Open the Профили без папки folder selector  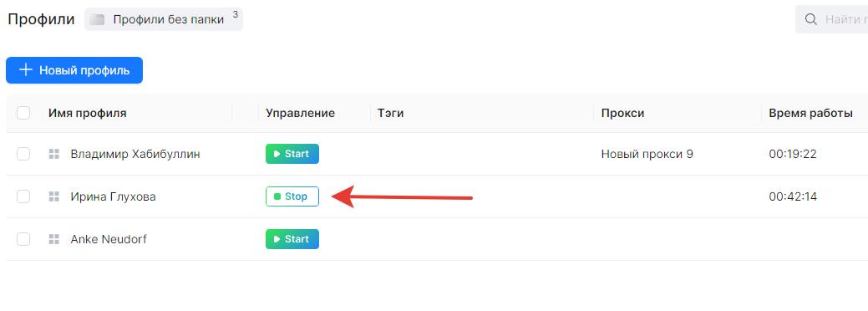coord(164,19)
